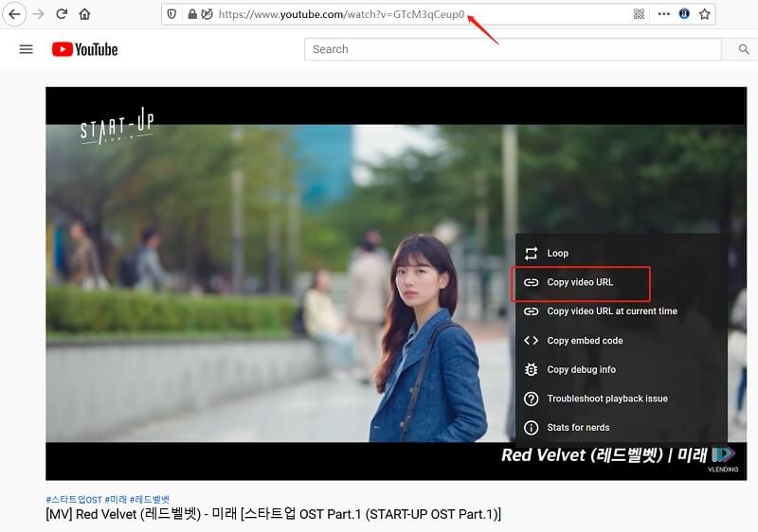Select Stats for nerds
The image size is (758, 532).
622,427
